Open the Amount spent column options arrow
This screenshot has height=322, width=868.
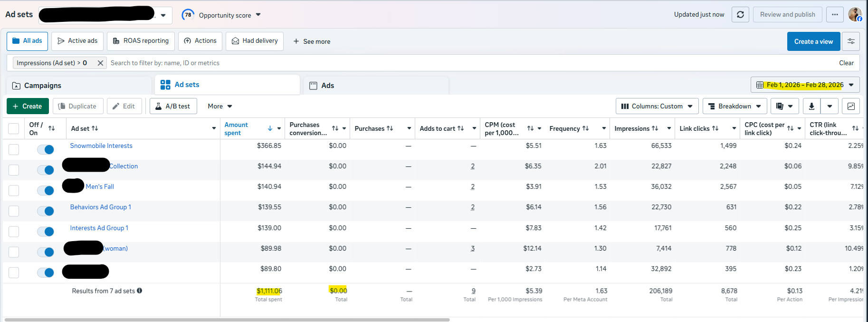[x=279, y=128]
